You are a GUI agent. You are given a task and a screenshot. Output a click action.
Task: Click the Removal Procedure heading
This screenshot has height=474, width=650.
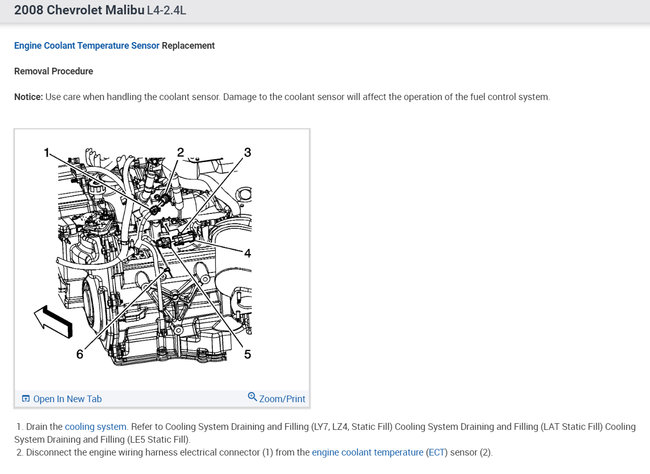[x=53, y=71]
